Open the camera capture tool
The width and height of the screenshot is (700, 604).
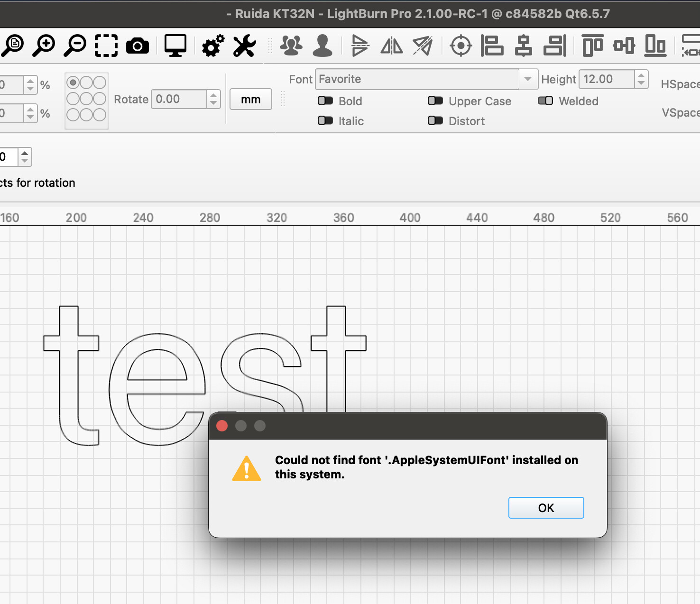coord(138,46)
